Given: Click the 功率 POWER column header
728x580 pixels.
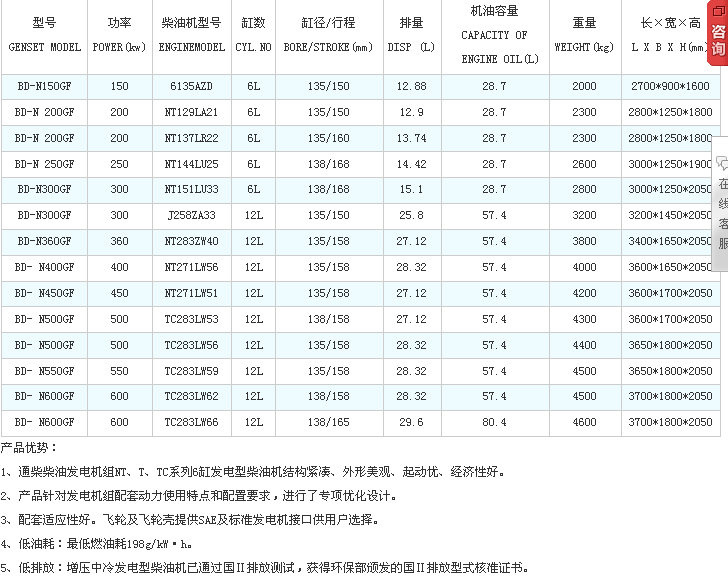Looking at the screenshot, I should [119, 34].
